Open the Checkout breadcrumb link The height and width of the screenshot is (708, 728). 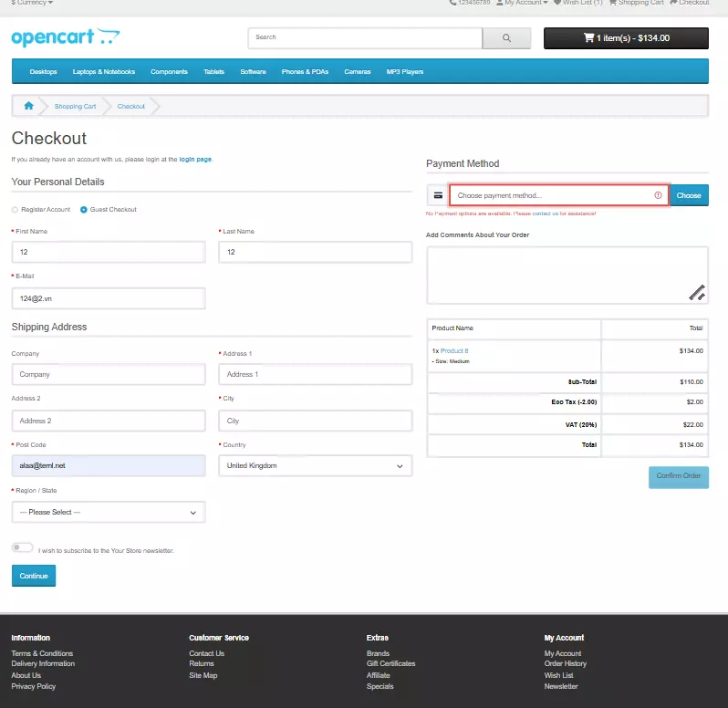[x=131, y=107]
